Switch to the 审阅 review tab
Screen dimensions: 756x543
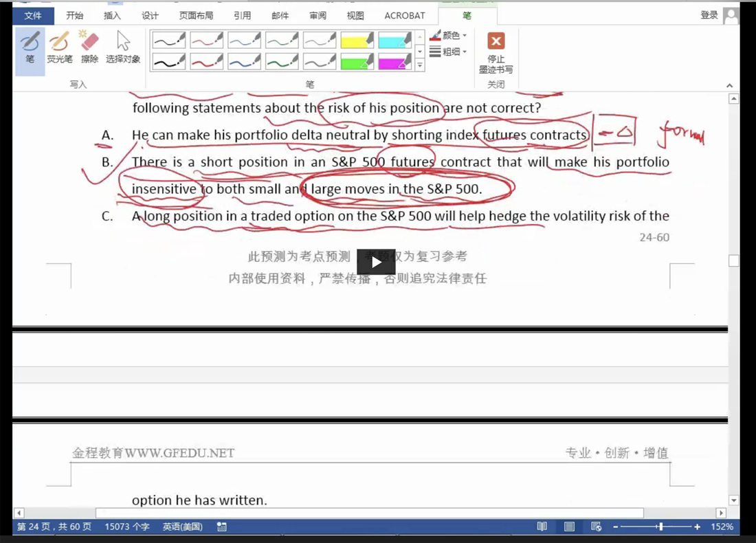point(318,15)
